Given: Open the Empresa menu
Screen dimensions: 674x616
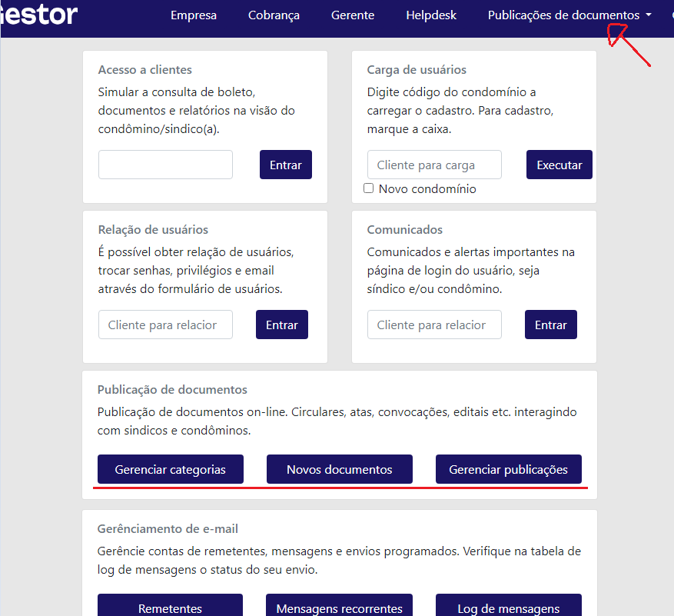Looking at the screenshot, I should click(x=193, y=15).
